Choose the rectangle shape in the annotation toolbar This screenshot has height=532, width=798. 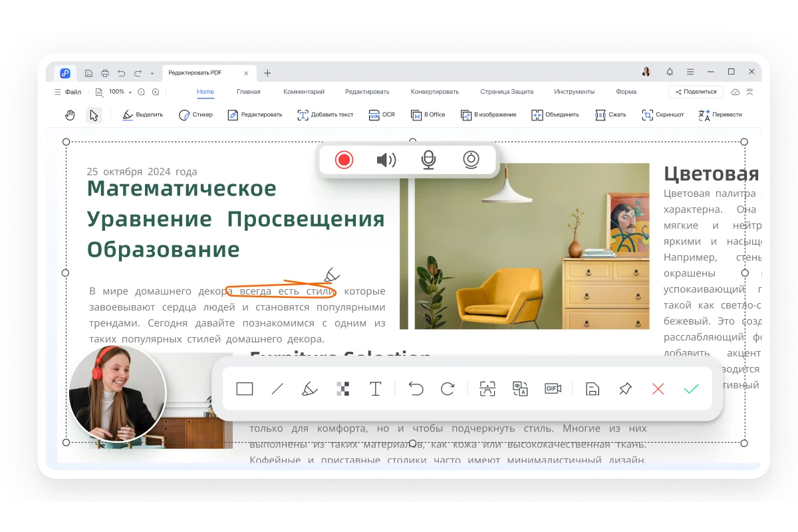(244, 388)
